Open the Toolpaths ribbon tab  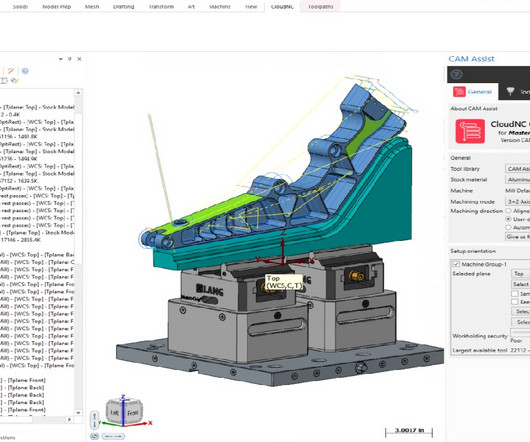[x=320, y=6]
